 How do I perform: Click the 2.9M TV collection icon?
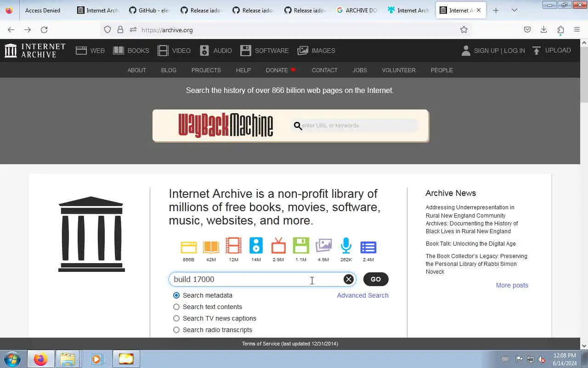[278, 246]
